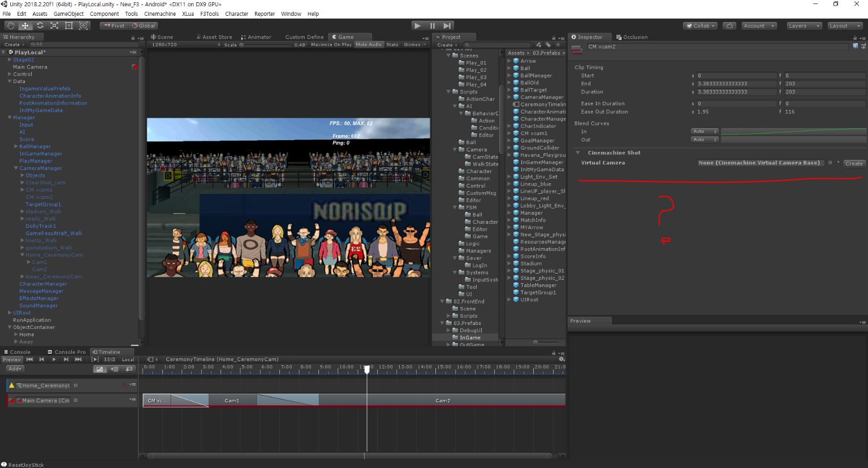
Task: Open the Timeline settings gear
Action: [562, 359]
